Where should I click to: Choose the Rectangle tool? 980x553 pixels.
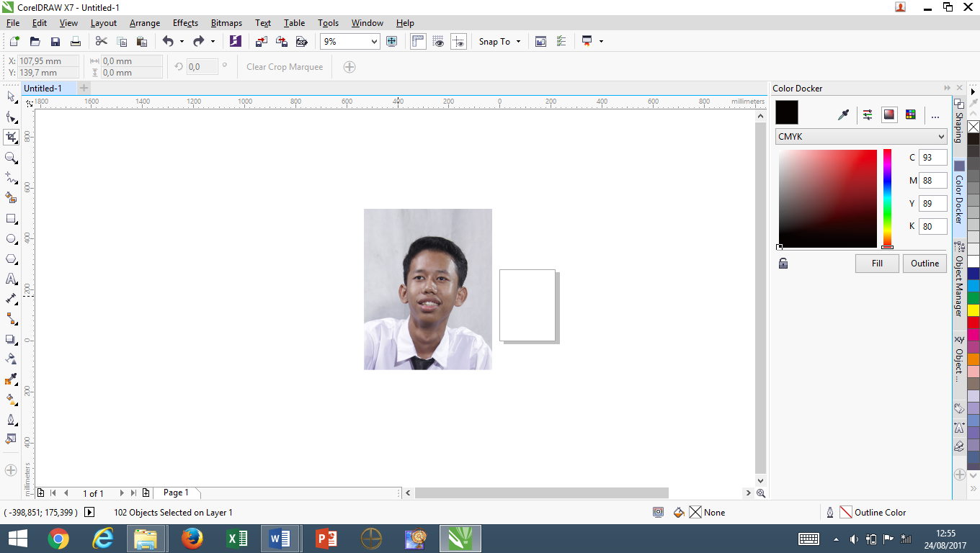[11, 218]
